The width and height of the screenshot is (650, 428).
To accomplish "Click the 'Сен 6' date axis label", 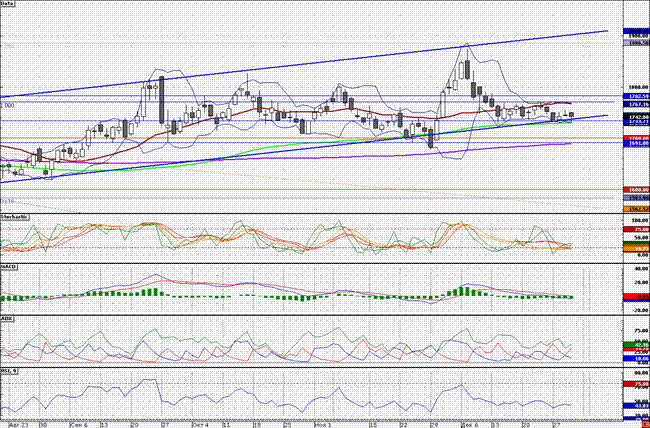I will click(78, 425).
